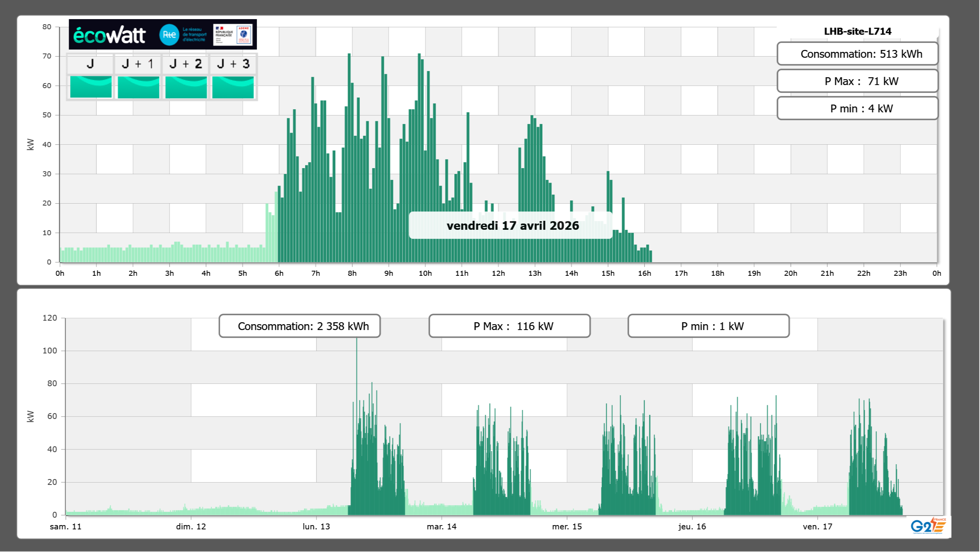Select the J day tab
This screenshot has height=552, width=980.
[90, 64]
